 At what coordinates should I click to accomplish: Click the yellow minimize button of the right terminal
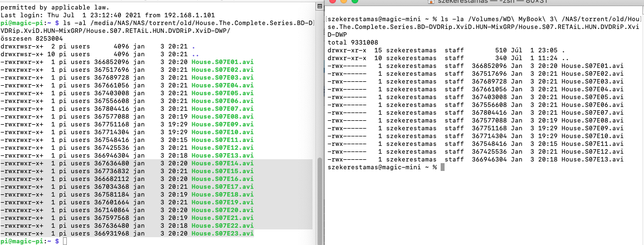[343, 1]
